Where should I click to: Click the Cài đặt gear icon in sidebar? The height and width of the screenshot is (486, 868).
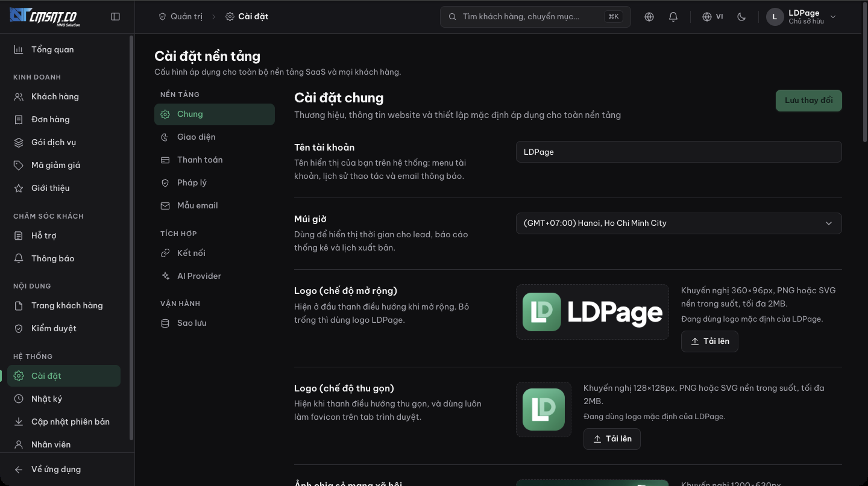tap(19, 376)
